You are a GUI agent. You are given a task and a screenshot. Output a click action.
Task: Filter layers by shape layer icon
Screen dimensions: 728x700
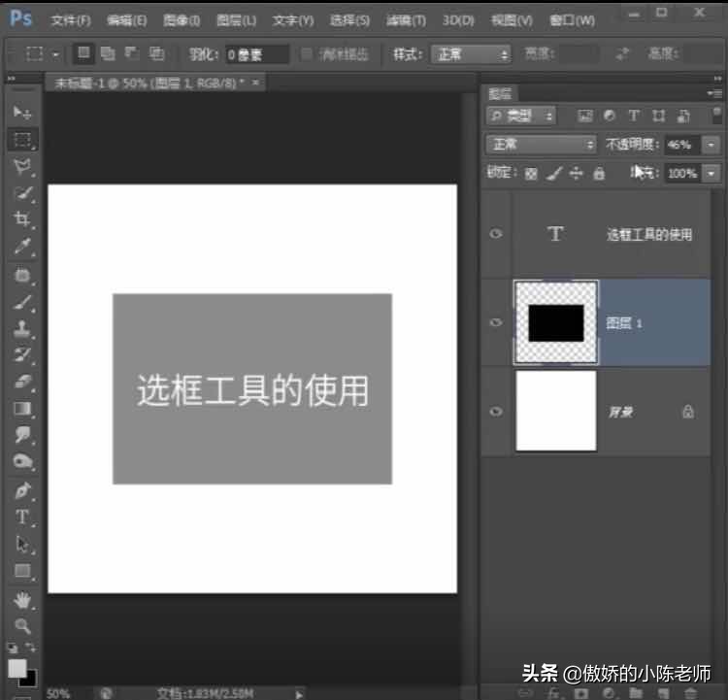coord(658,116)
